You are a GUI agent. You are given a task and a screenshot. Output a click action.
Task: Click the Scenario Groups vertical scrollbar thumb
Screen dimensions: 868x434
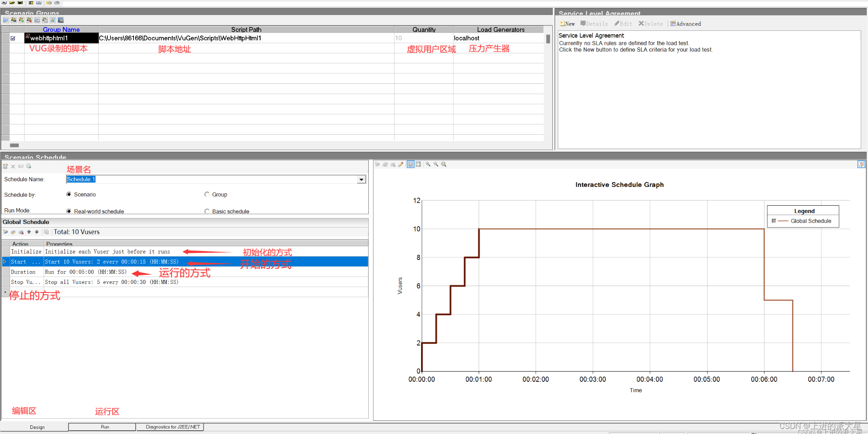(x=548, y=39)
